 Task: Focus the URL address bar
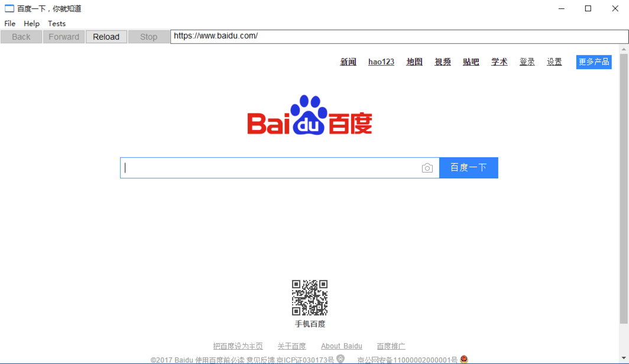(x=399, y=37)
